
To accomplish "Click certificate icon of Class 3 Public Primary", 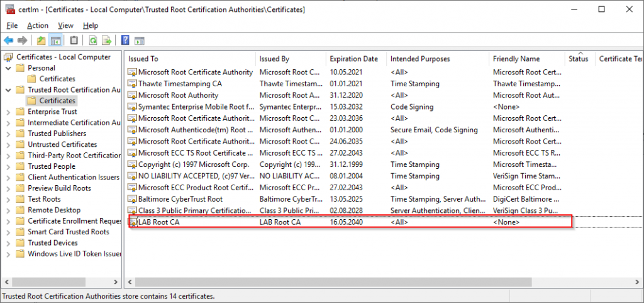I will pyautogui.click(x=132, y=211).
